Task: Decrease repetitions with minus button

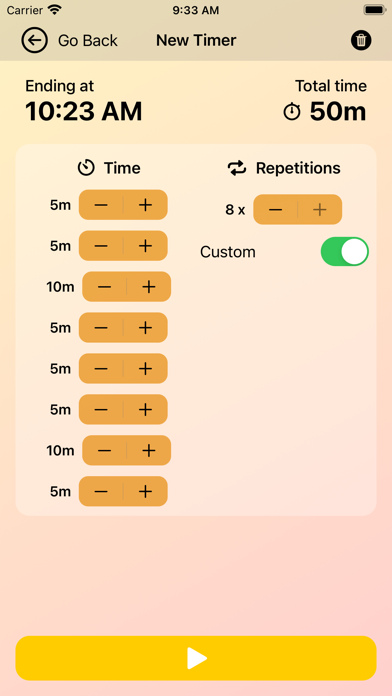Action: click(x=275, y=210)
